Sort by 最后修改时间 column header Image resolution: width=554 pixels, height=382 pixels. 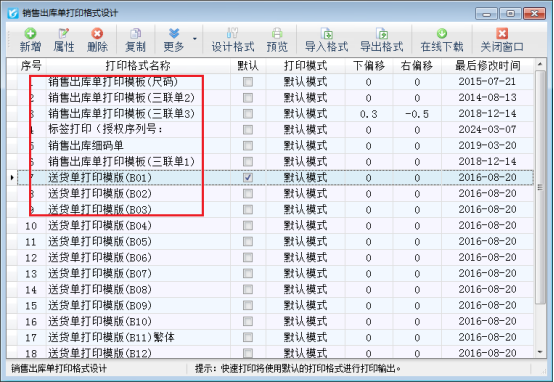pyautogui.click(x=488, y=65)
